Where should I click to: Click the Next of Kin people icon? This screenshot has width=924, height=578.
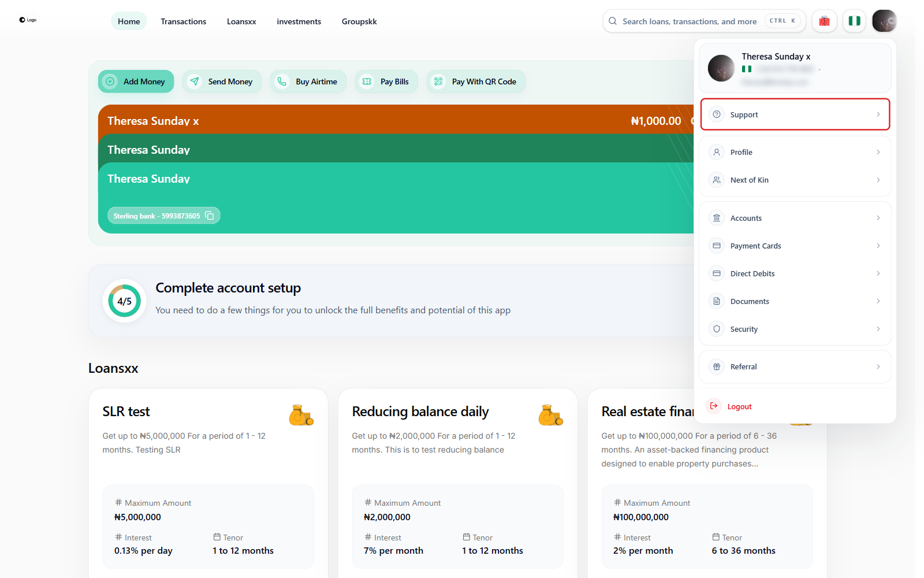coord(717,180)
